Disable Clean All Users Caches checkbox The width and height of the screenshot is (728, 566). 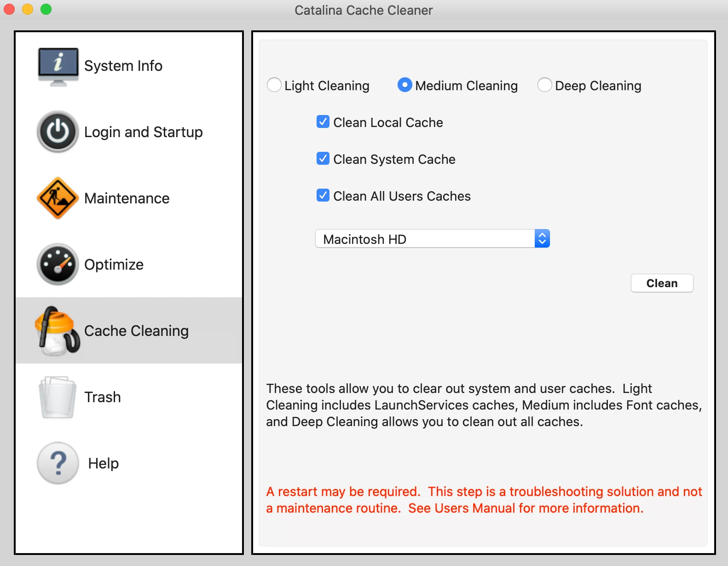click(x=323, y=196)
